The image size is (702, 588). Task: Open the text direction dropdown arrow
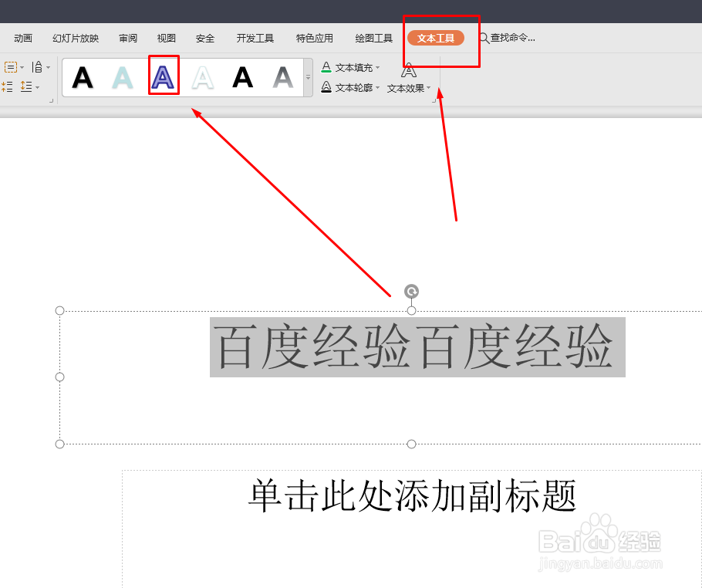point(49,68)
